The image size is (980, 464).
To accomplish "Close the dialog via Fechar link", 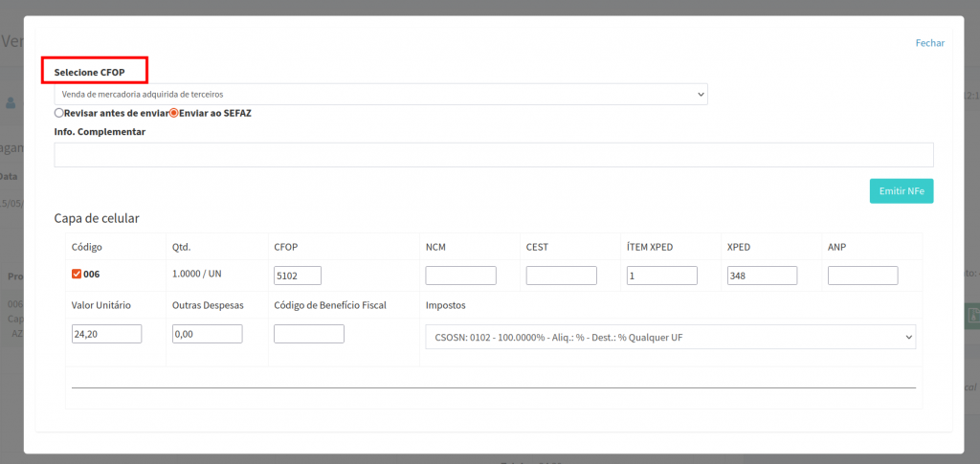I will coord(929,43).
